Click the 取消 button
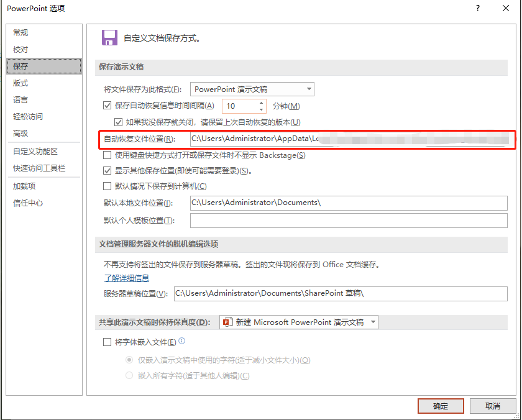The height and width of the screenshot is (420, 522). 493,406
